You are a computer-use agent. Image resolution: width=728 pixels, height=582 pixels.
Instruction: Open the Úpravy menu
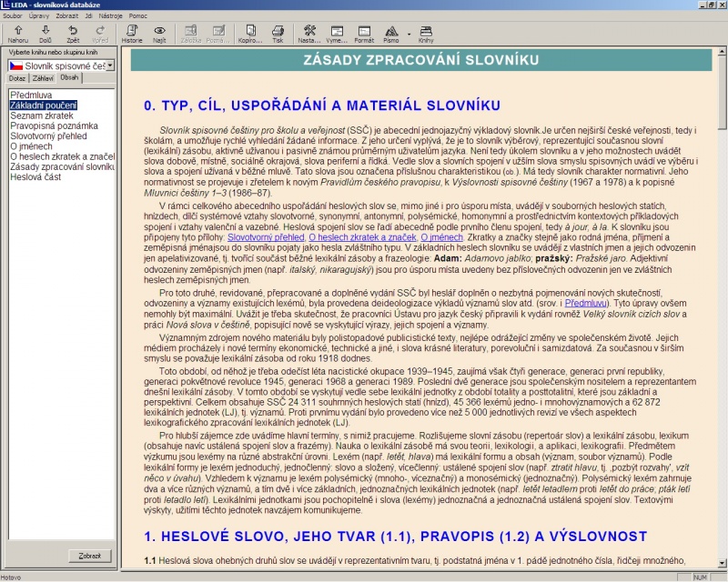(x=39, y=15)
